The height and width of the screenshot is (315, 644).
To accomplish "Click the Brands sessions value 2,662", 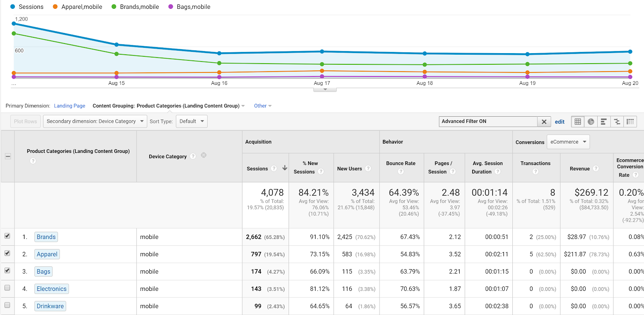I will [254, 237].
